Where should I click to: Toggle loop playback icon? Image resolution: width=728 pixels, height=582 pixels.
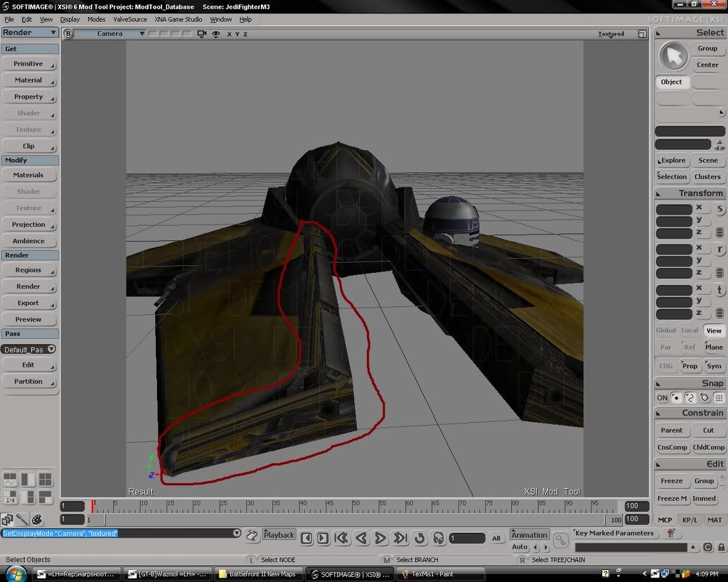pos(419,539)
